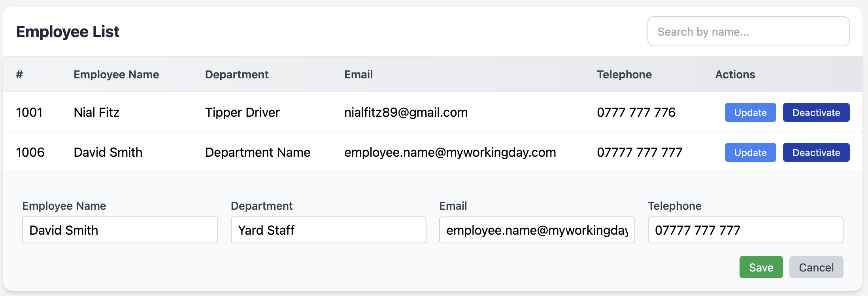The image size is (868, 296).
Task: Save the edited employee details
Action: pyautogui.click(x=761, y=268)
